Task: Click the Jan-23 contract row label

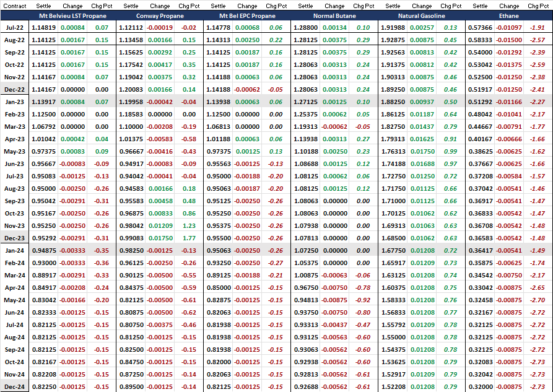Action: 14,102
